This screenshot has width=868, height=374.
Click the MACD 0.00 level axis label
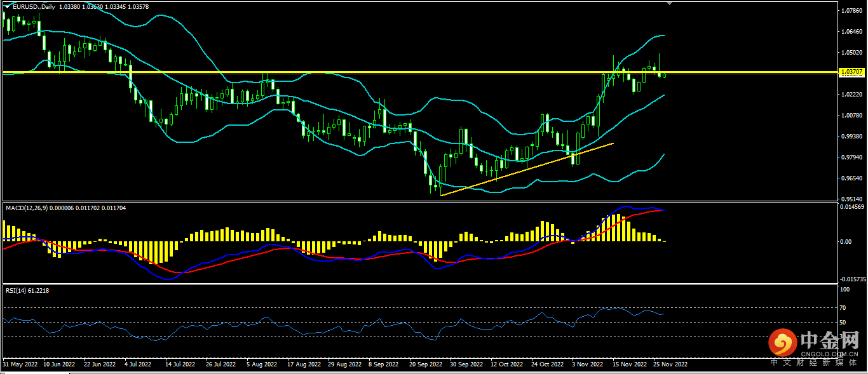tap(845, 242)
